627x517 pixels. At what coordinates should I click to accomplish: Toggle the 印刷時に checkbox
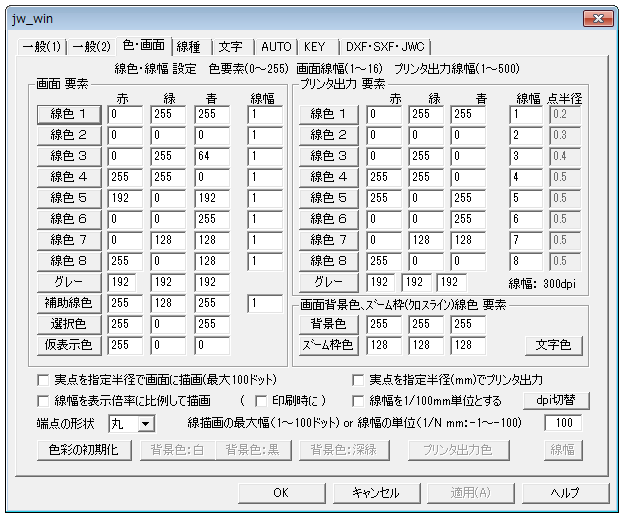coord(261,401)
